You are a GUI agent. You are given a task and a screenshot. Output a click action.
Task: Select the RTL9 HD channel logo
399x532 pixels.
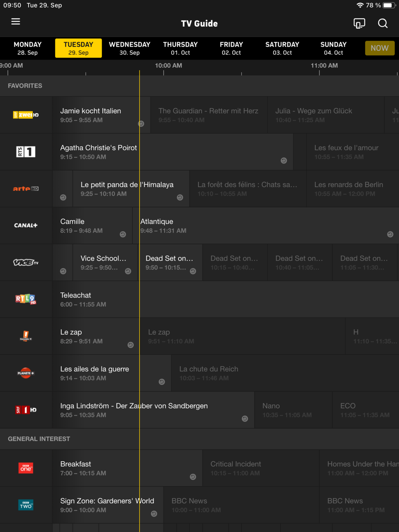(x=26, y=299)
